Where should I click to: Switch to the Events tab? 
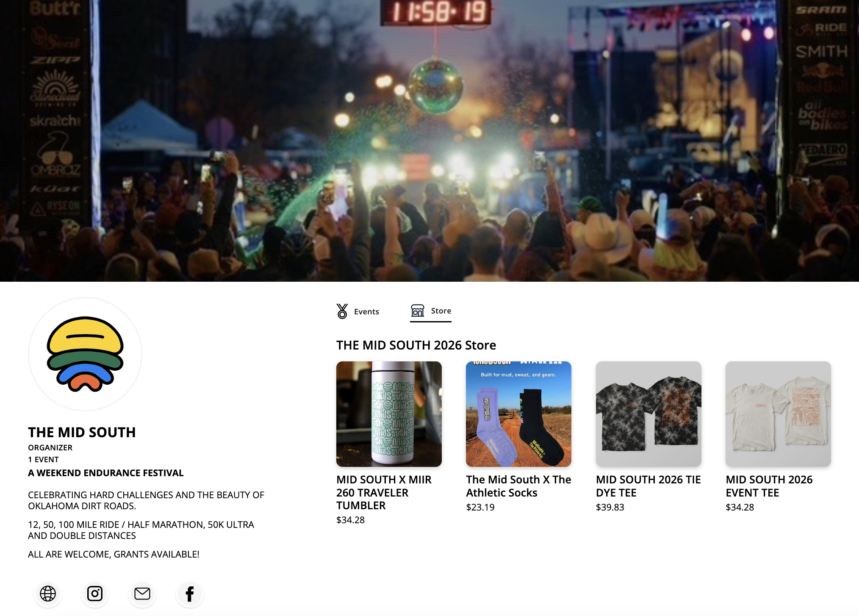(358, 311)
